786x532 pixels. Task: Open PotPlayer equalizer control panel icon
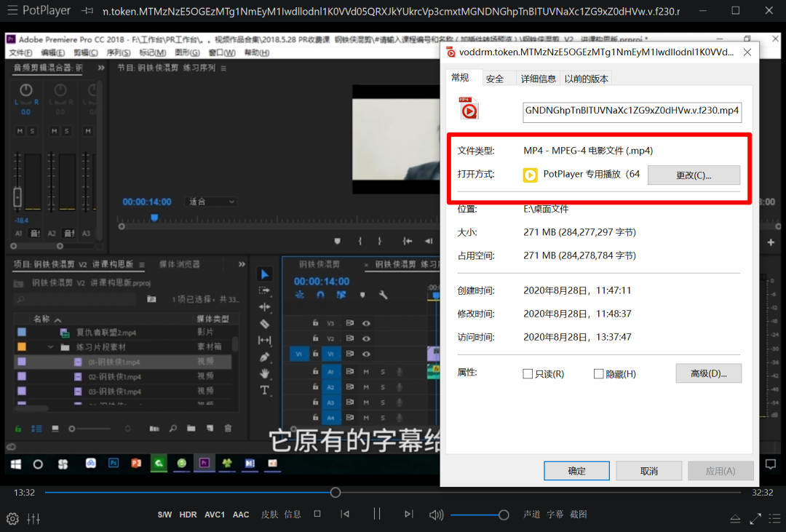click(x=33, y=518)
